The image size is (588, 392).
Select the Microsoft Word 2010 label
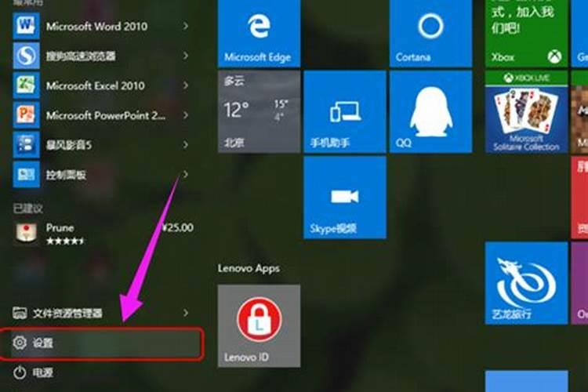[x=96, y=26]
